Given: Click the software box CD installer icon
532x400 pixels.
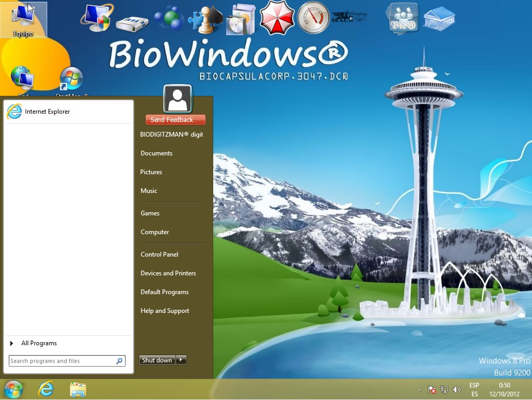Looking at the screenshot, I should 241,17.
